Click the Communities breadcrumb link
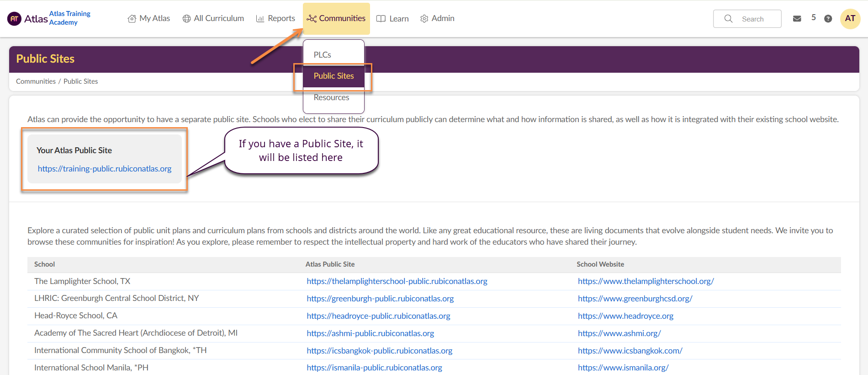 point(36,81)
